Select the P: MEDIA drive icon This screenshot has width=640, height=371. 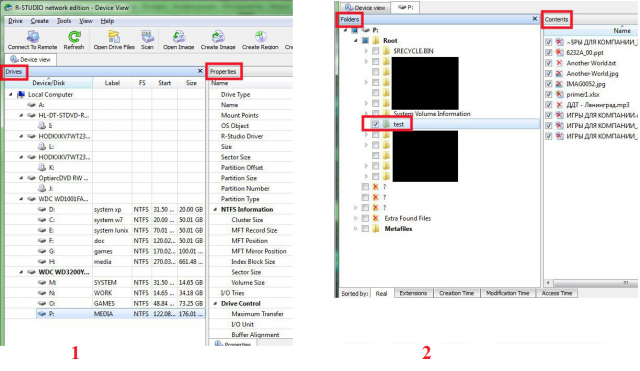coord(42,314)
